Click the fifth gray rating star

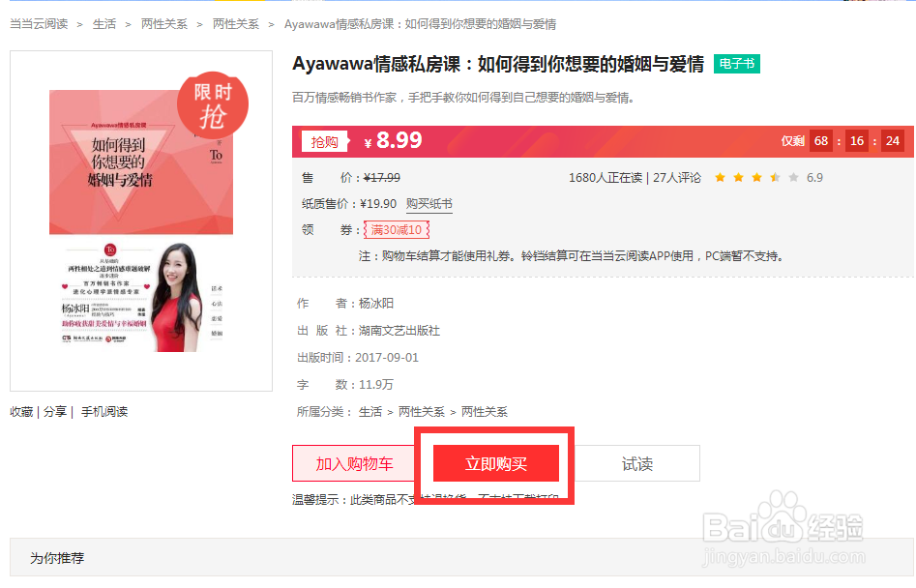pyautogui.click(x=793, y=178)
